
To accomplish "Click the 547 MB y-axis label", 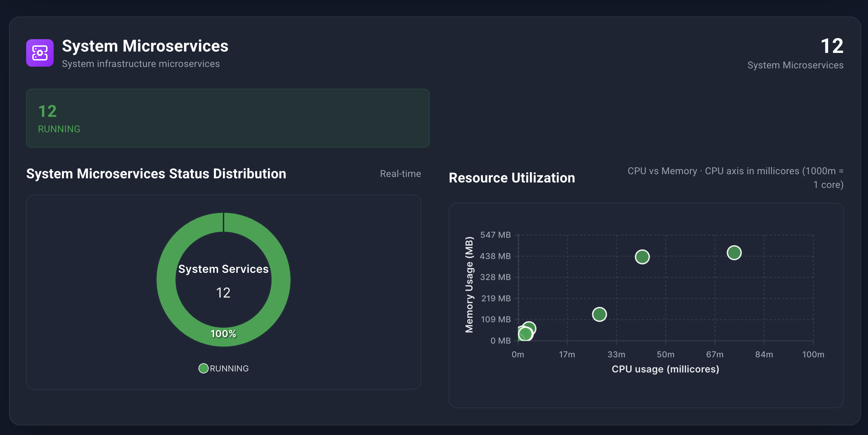I will pos(495,235).
